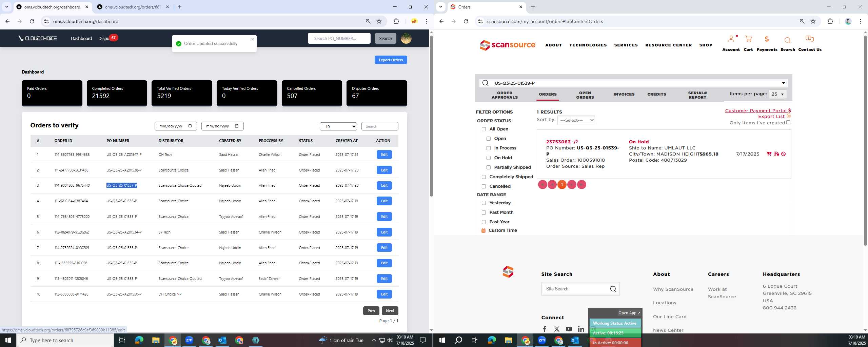Open the Payments dollar icon
This screenshot has width=868, height=347.
767,39
